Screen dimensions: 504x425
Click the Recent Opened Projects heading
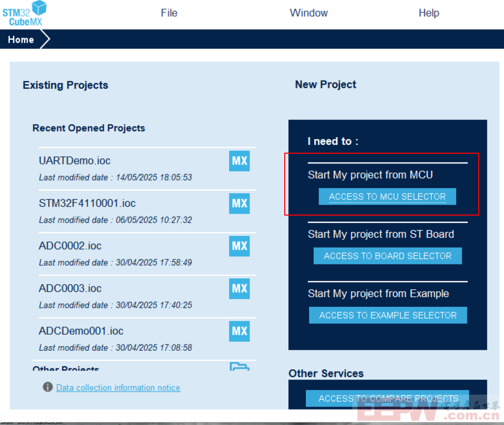click(x=89, y=128)
